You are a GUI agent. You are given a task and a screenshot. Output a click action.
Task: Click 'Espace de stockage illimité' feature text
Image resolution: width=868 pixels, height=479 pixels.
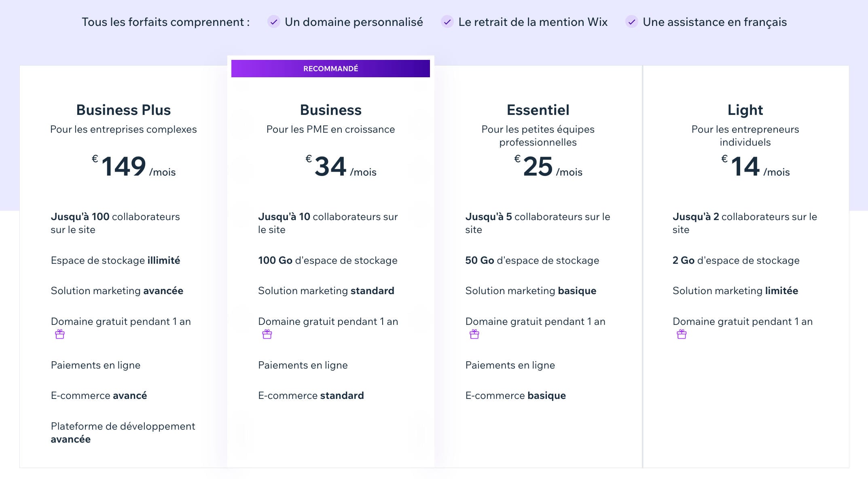click(116, 261)
